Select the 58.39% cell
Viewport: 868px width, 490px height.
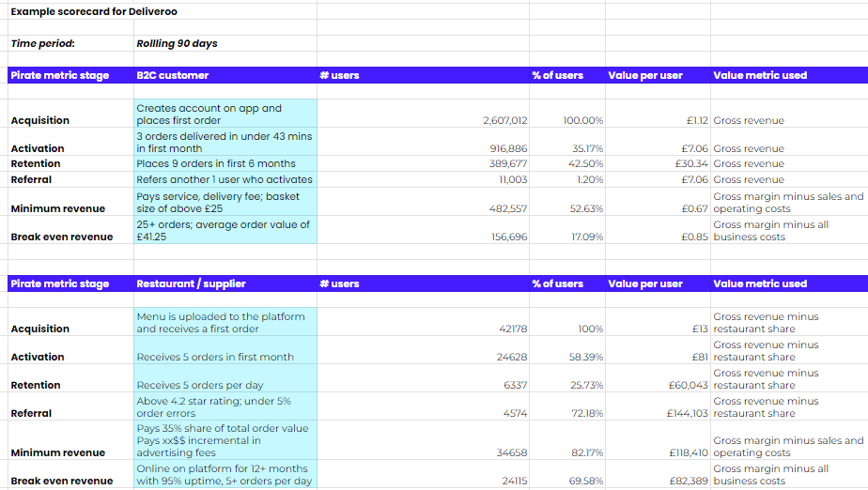567,350
